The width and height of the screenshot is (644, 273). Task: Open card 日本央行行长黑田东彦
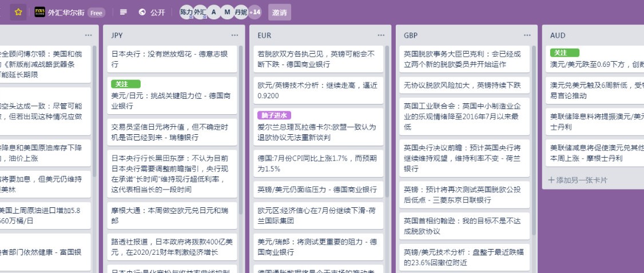coord(172,174)
